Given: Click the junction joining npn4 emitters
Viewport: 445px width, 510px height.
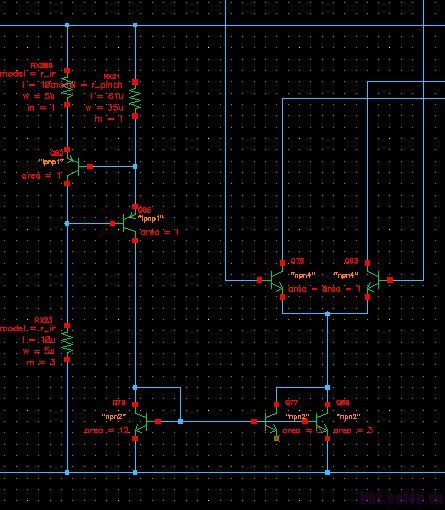Looking at the screenshot, I should coord(327,314).
